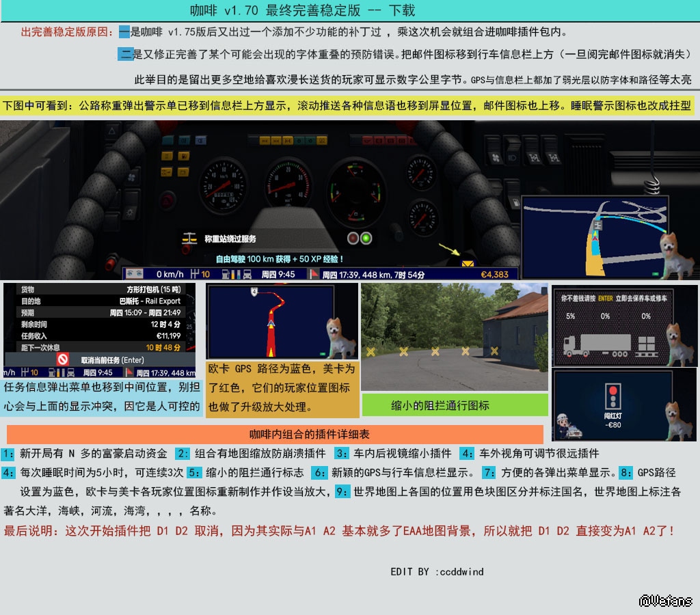Click the red traffic light icon
The width and height of the screenshot is (700, 615).
[613, 396]
